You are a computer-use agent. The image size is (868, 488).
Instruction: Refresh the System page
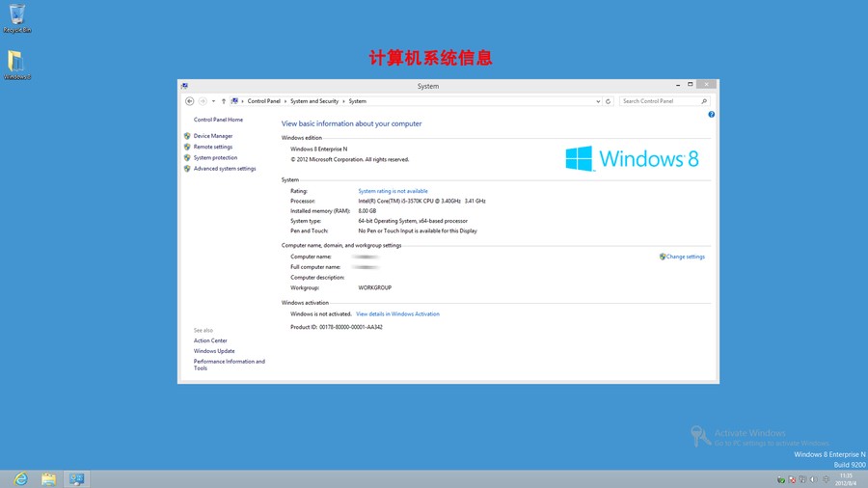[608, 101]
